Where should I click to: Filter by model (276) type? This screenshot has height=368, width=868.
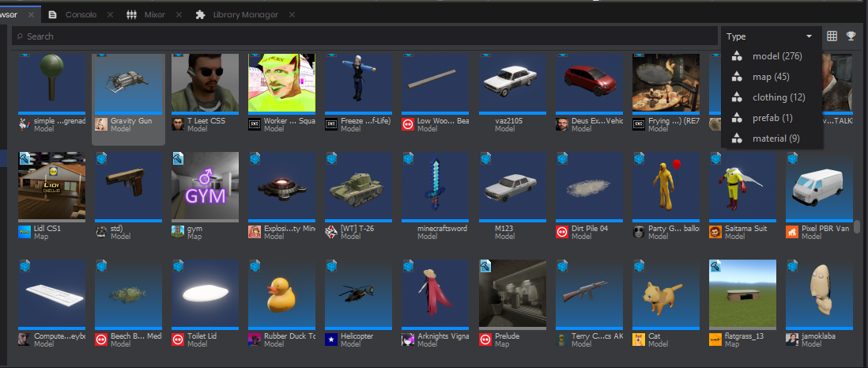pos(772,56)
